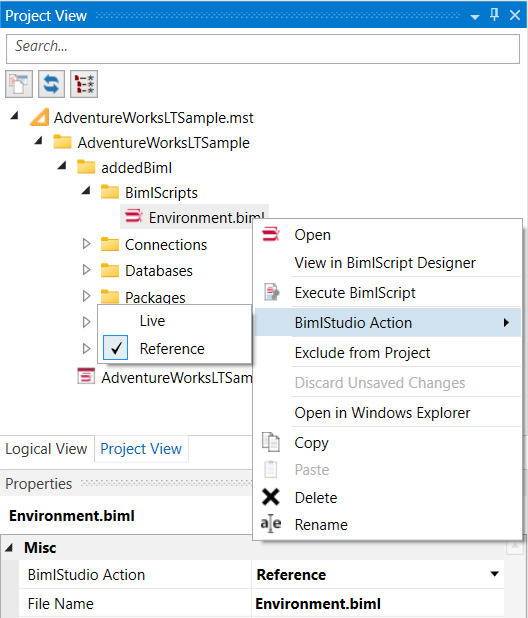Choose Open in Windows Explorer
The image size is (528, 618).
tap(388, 412)
